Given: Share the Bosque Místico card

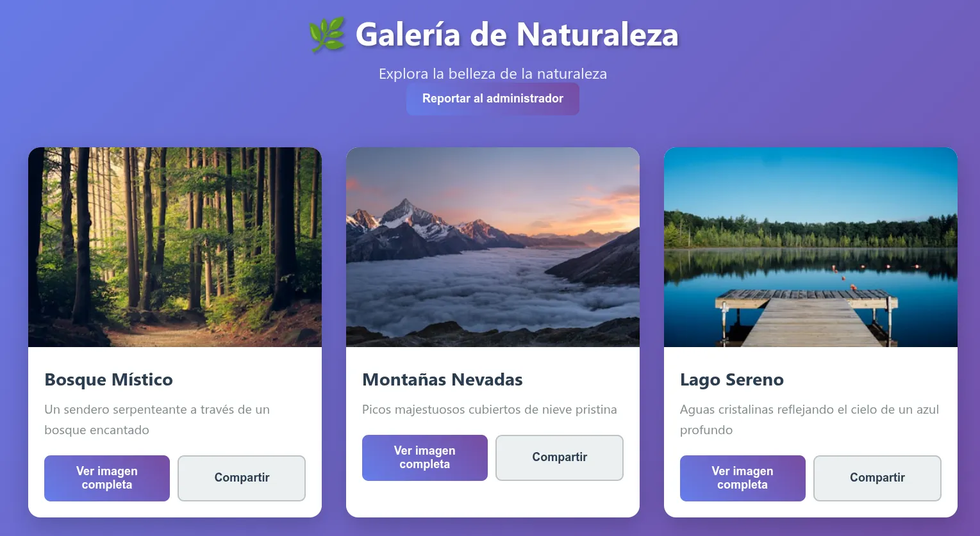Looking at the screenshot, I should pyautogui.click(x=242, y=478).
